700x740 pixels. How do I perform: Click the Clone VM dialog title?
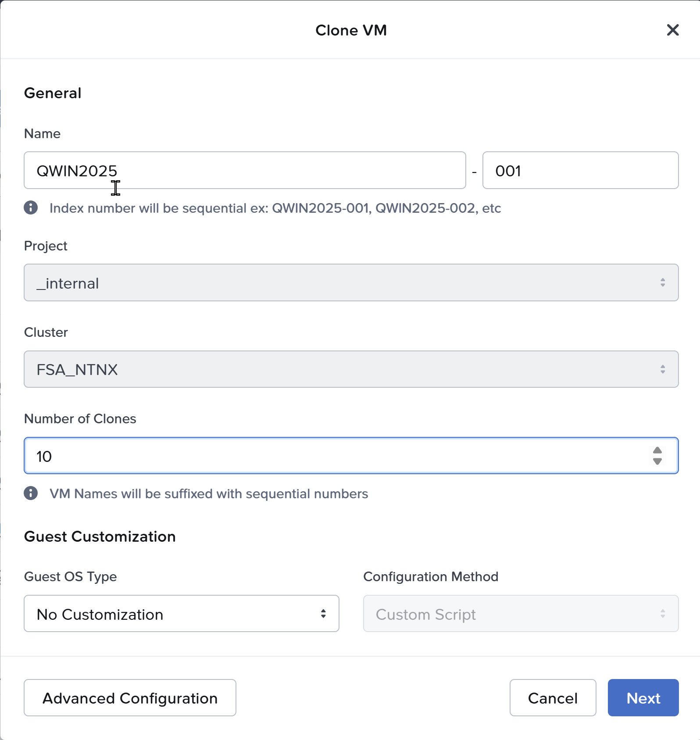[x=351, y=30]
